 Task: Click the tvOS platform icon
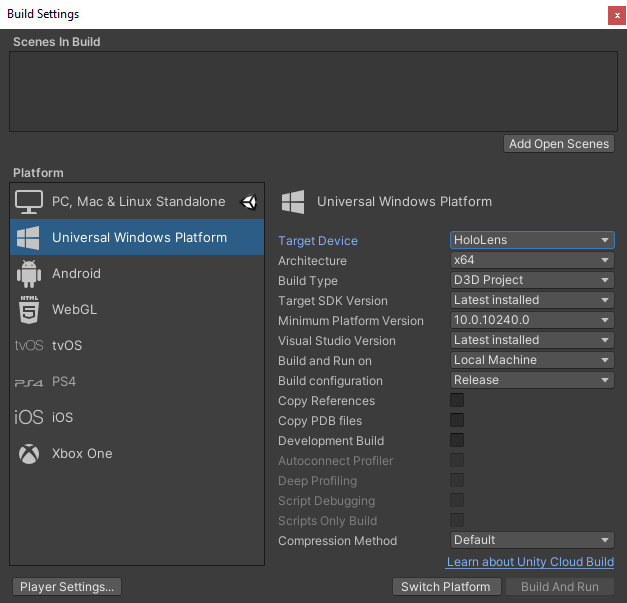(29, 345)
